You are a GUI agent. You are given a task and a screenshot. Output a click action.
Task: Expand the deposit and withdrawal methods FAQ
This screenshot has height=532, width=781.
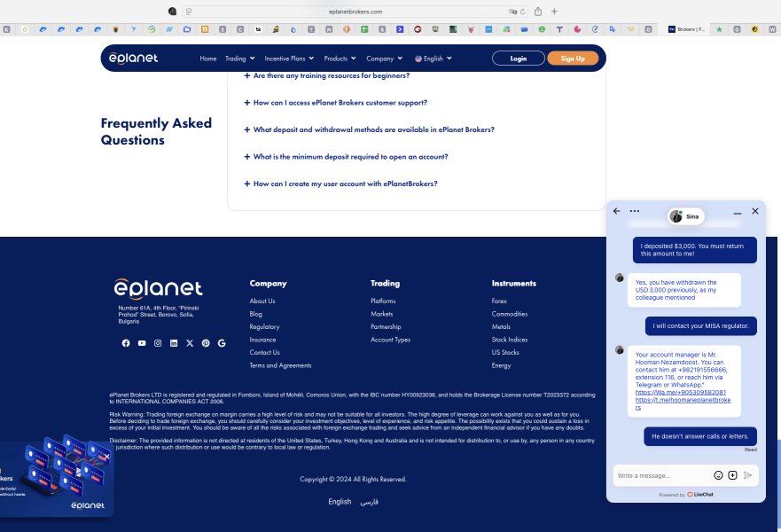tap(369, 129)
